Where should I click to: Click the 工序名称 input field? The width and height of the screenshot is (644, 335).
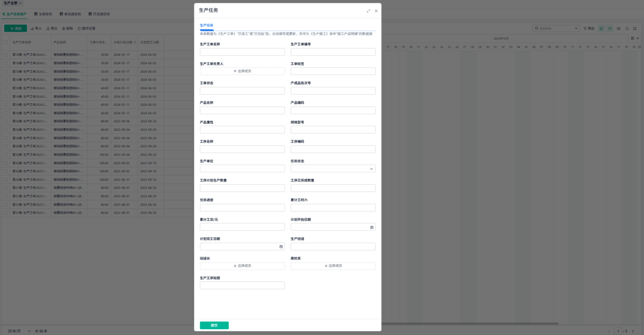[x=242, y=149]
